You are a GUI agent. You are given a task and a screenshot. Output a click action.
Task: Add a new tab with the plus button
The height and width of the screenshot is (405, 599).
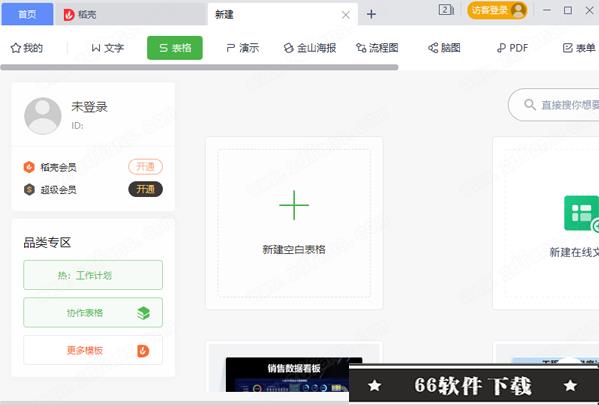coord(371,15)
